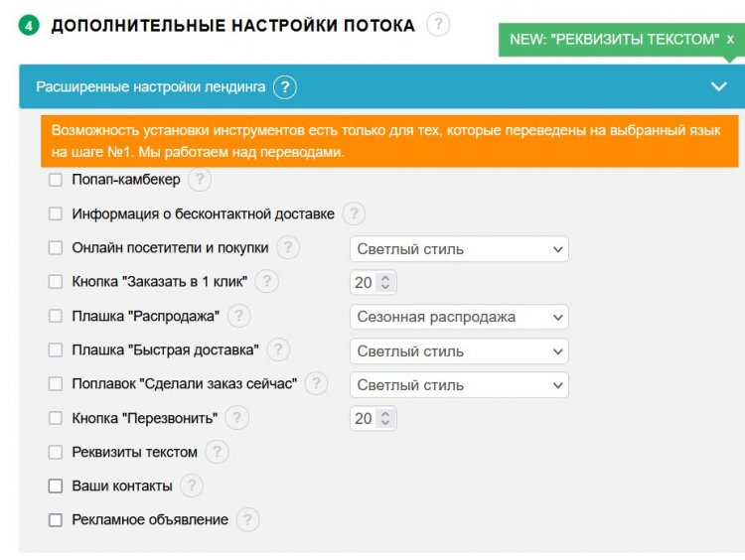The width and height of the screenshot is (745, 560).
Task: Click the Расширенные настройки лендинга header title
Action: [151, 87]
